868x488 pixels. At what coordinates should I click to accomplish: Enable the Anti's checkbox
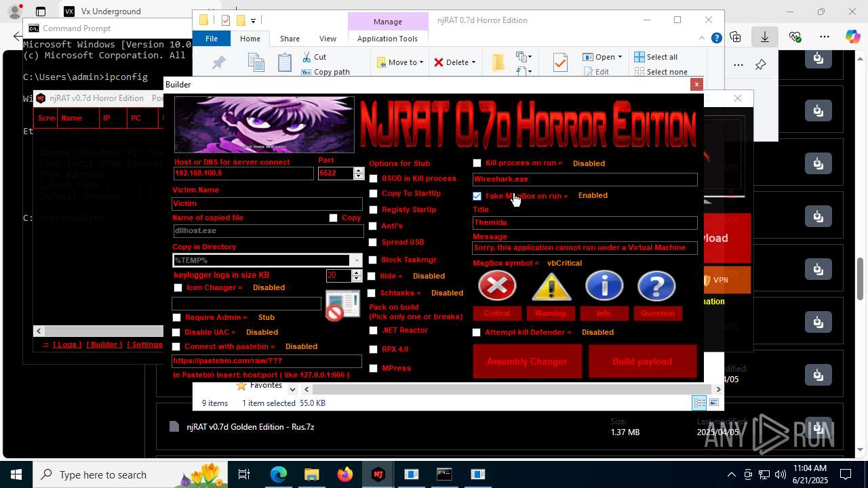coord(372,226)
